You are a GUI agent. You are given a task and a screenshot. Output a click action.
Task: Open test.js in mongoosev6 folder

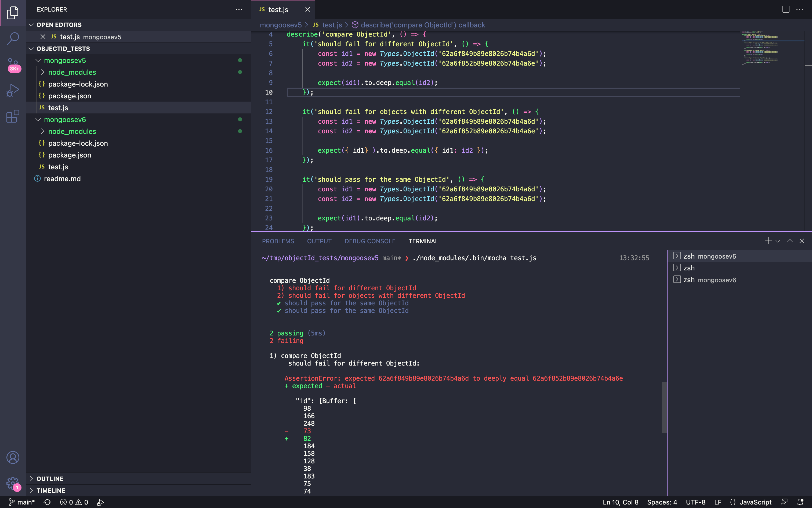tap(139, 167)
